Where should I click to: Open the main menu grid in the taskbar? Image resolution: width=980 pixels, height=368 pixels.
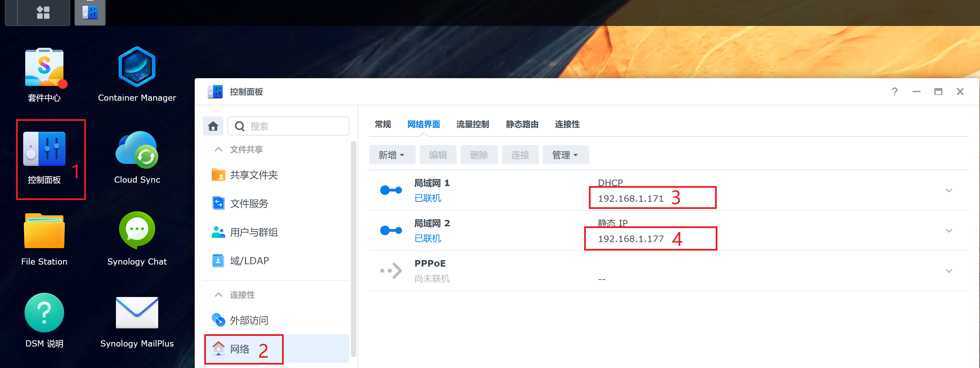click(43, 12)
